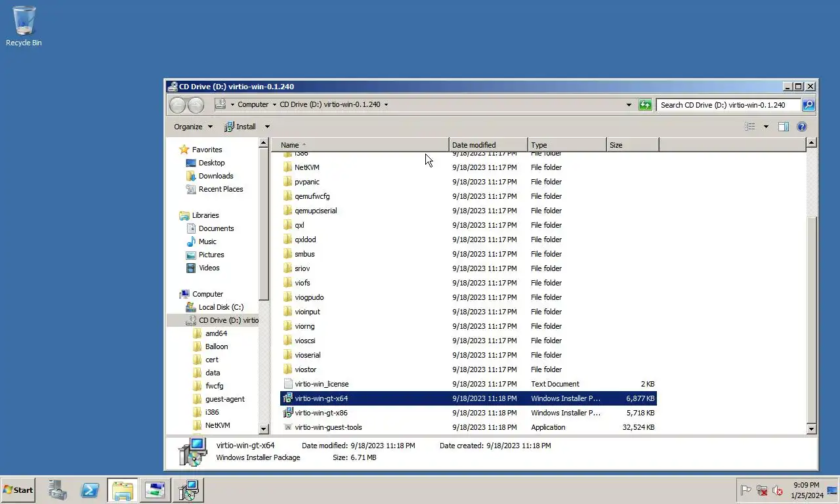Image resolution: width=840 pixels, height=504 pixels.
Task: Select the vioserial folder name
Action: tap(308, 355)
